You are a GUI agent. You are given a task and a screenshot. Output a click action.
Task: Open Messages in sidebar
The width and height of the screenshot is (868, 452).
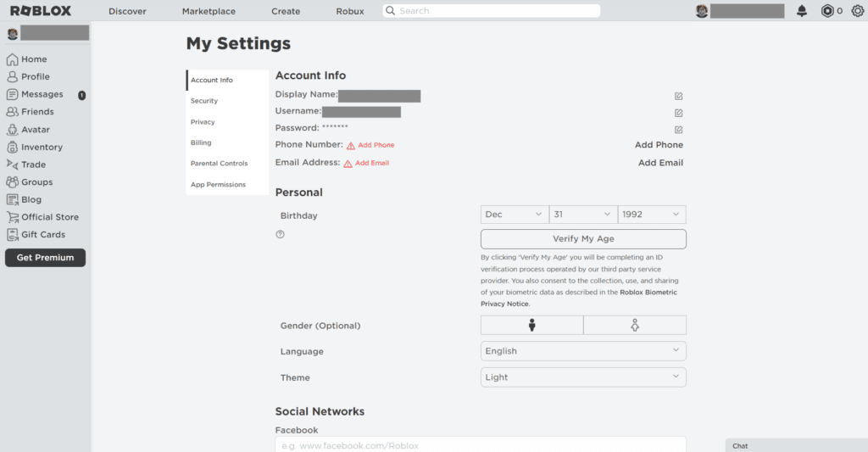35,94
